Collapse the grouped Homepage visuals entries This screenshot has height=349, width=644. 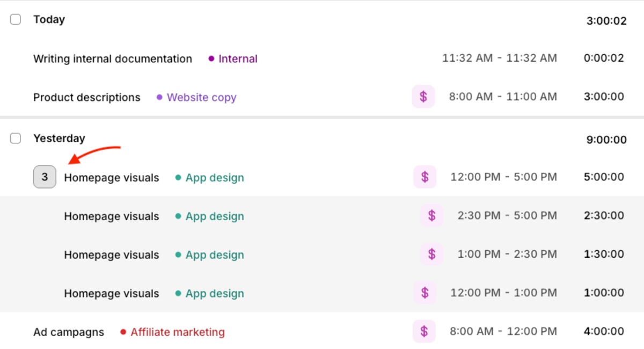tap(44, 177)
